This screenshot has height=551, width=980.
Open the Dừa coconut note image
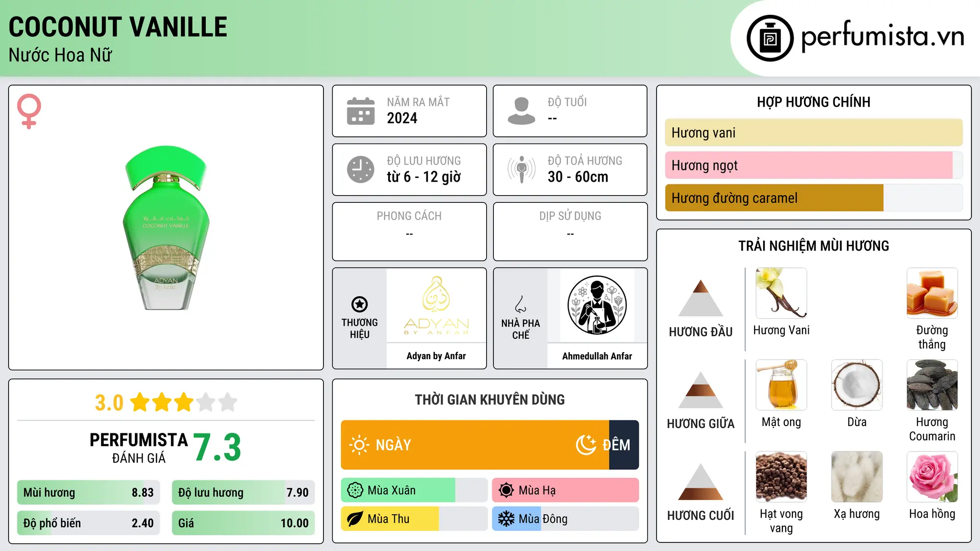(x=857, y=385)
